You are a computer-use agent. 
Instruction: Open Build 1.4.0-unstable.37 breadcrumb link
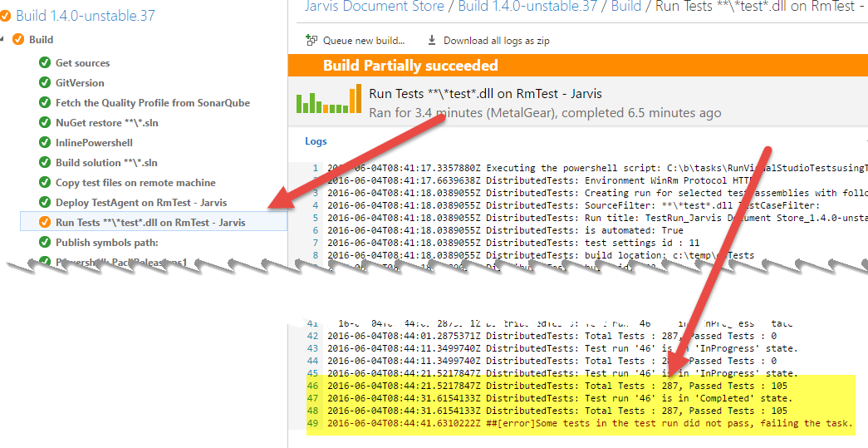point(528,6)
